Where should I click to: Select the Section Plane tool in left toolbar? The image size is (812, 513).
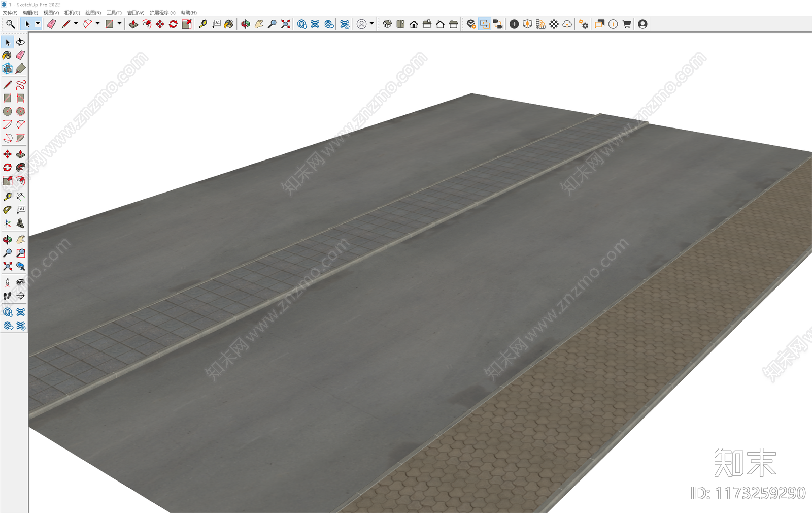21,295
